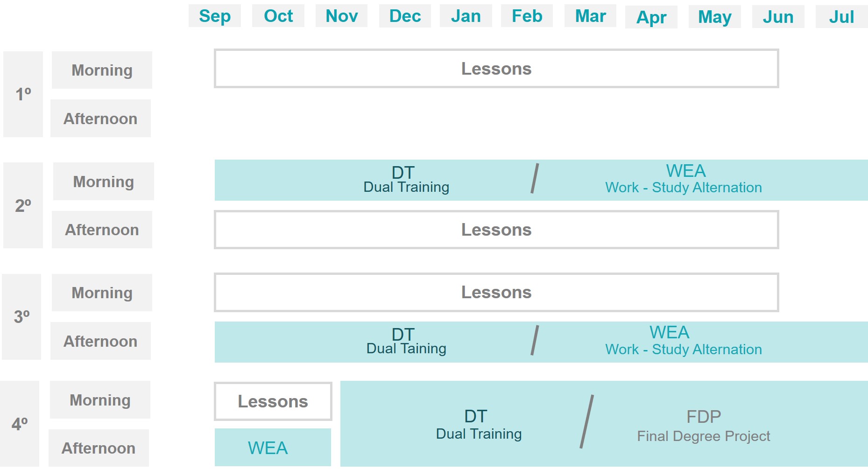
Task: Click first-year Morning label
Action: point(102,70)
